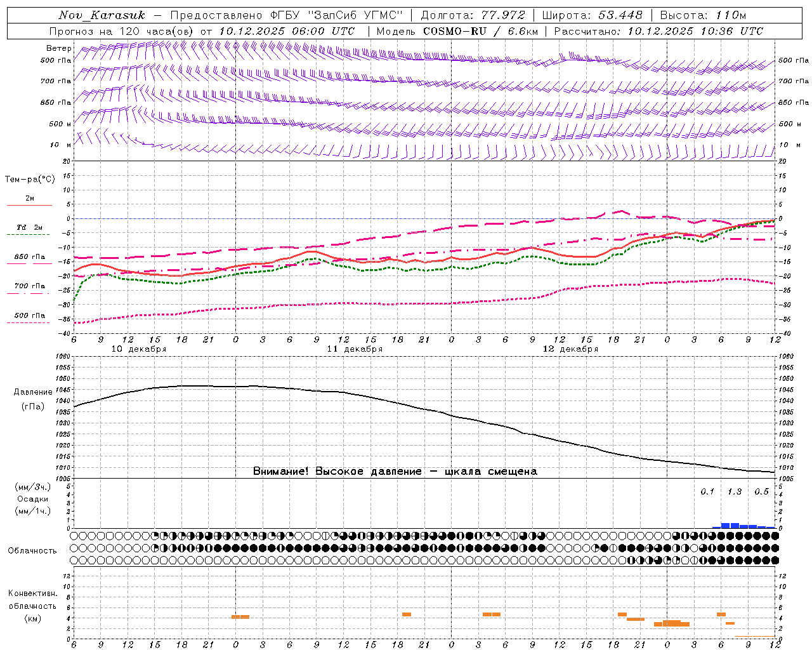Click the Конвективн. panel label
812x650 pixels.
pos(33,594)
